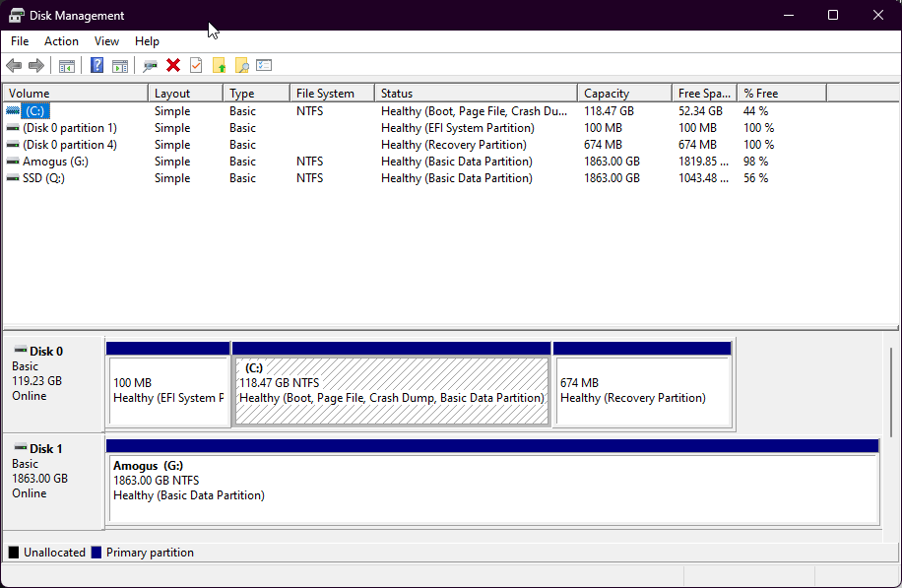Click the blue Primary partition legend swatch

pos(97,553)
